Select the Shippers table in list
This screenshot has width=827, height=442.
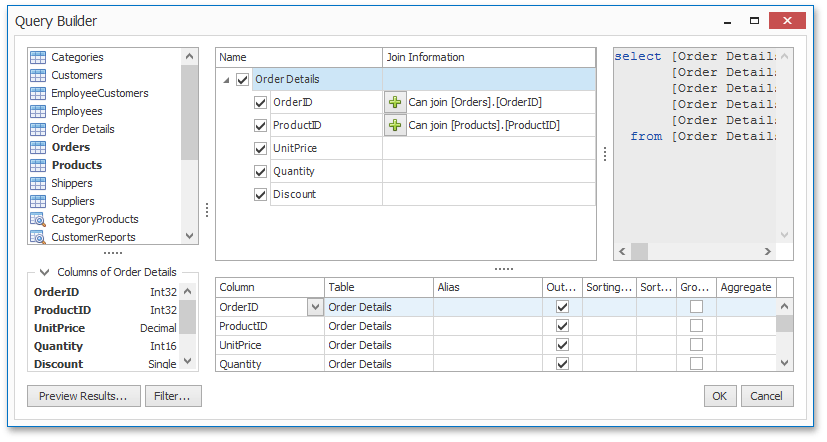72,183
